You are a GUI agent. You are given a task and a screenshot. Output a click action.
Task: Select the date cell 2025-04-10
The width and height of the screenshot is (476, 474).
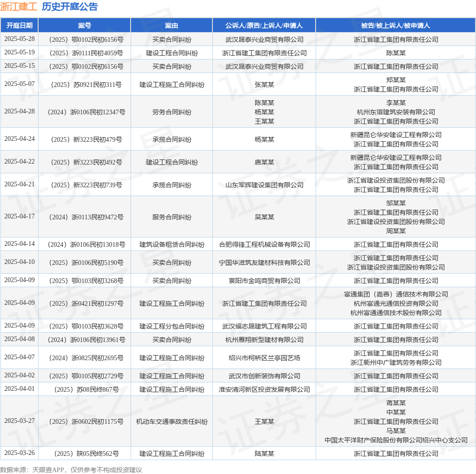20,262
